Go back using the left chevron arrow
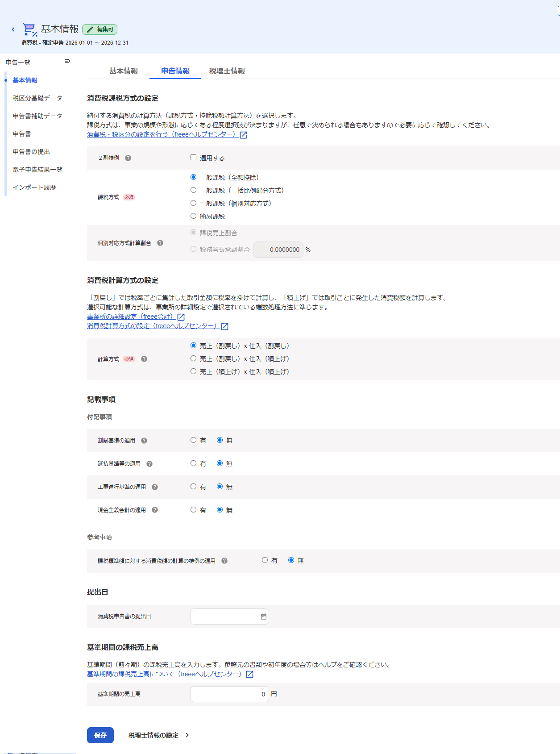Viewport: 560px width, 754px height. pos(13,29)
